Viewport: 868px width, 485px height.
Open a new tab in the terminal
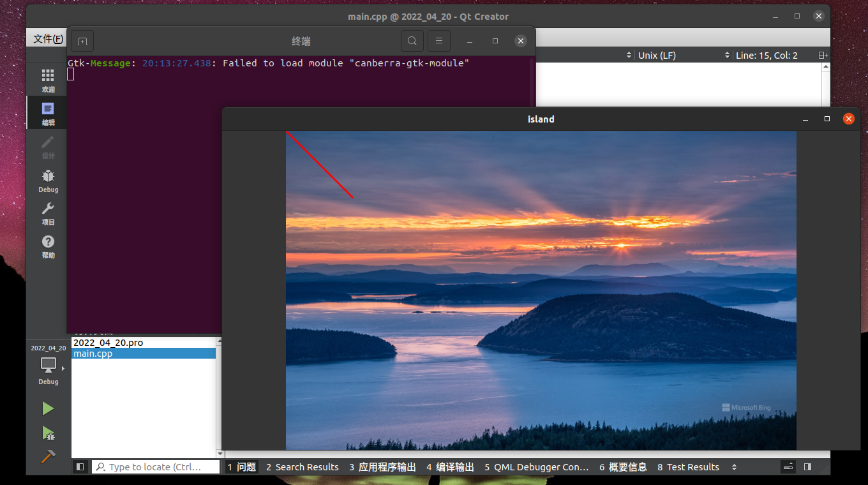(82, 41)
